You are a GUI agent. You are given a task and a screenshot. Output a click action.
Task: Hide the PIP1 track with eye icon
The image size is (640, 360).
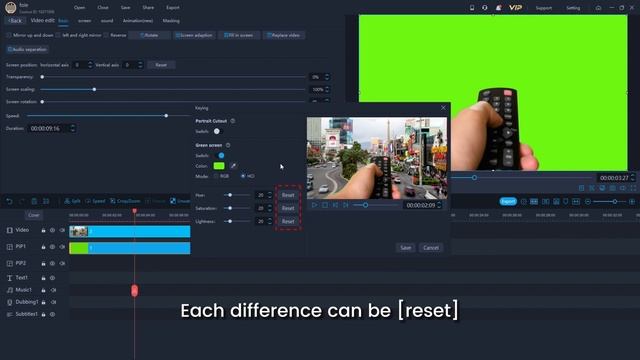[x=52, y=247]
